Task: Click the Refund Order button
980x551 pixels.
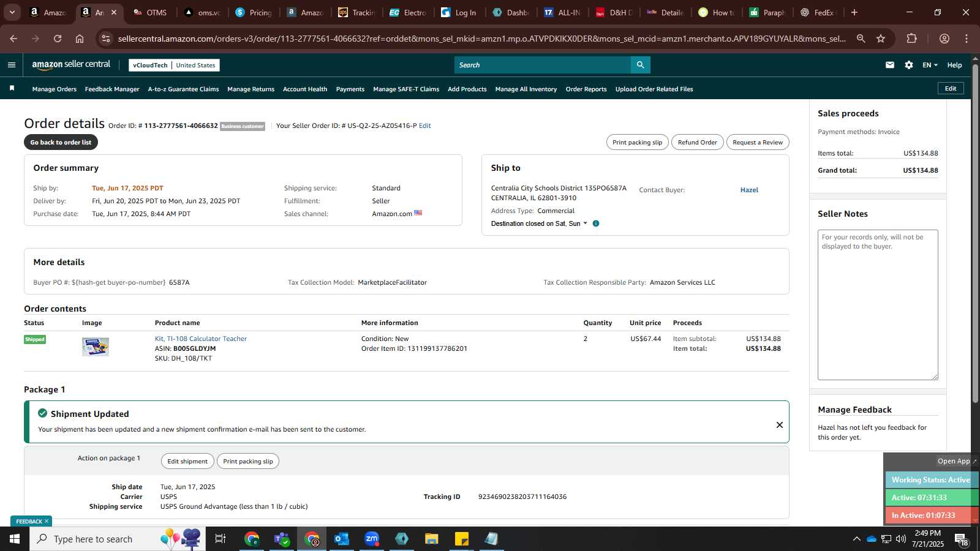Action: tap(697, 142)
